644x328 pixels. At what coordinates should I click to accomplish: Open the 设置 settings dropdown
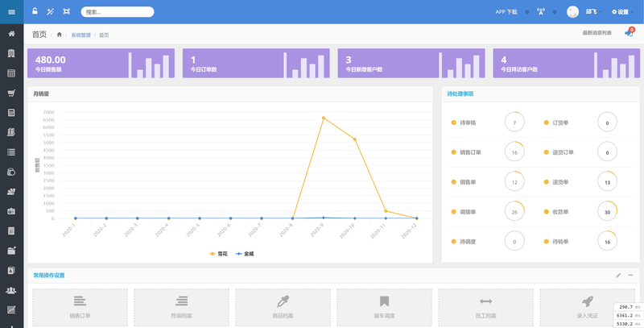tap(622, 12)
